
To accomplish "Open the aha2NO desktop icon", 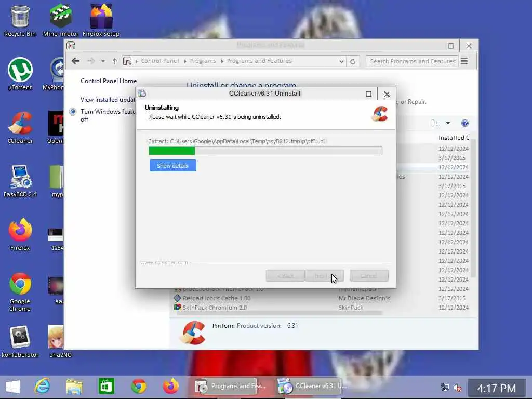I will coord(60,342).
